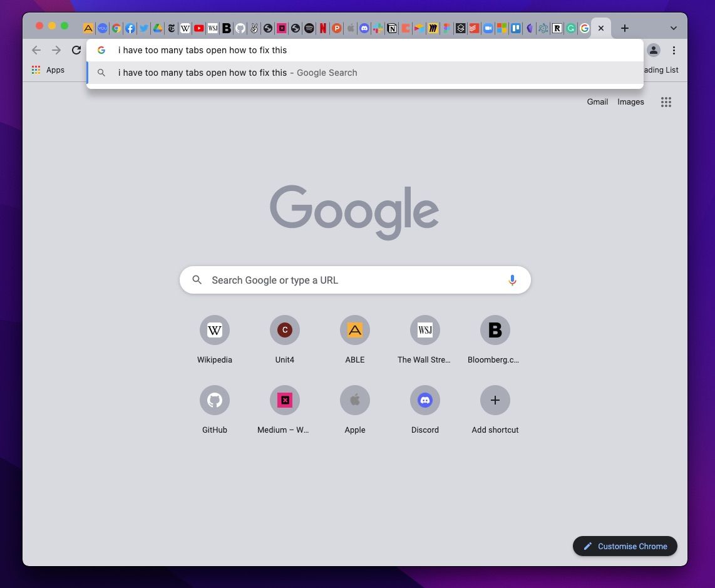Open the Chrome logo tab
This screenshot has height=588, width=715.
pyautogui.click(x=116, y=28)
